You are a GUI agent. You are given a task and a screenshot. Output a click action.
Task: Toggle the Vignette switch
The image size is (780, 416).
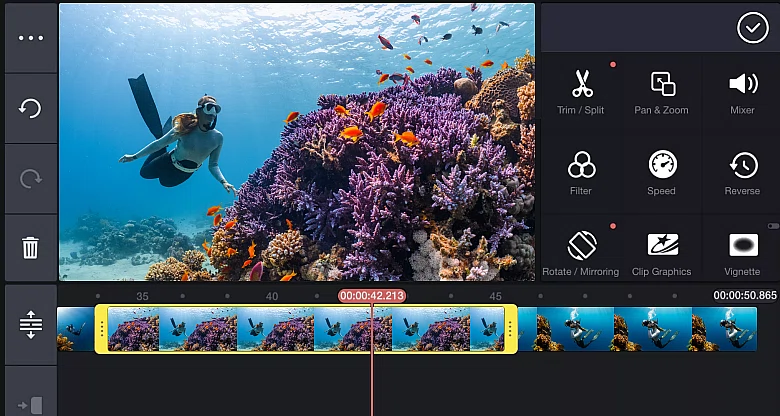pos(774,226)
